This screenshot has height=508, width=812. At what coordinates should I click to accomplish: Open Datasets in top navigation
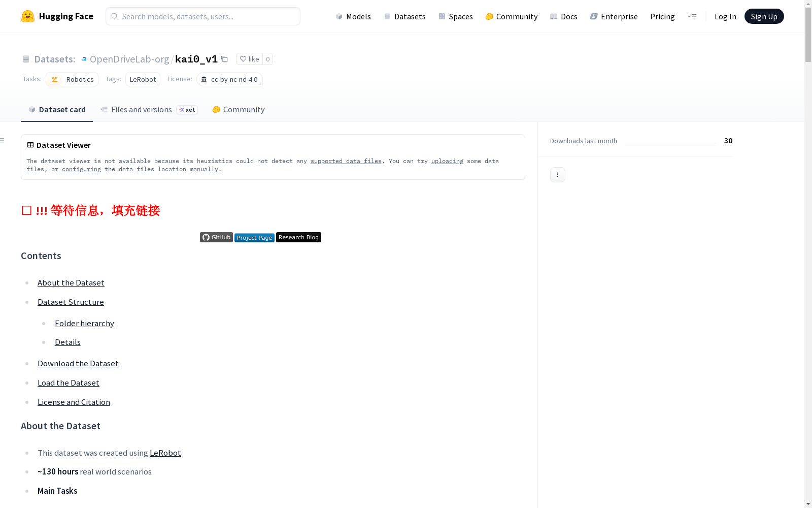tap(405, 16)
